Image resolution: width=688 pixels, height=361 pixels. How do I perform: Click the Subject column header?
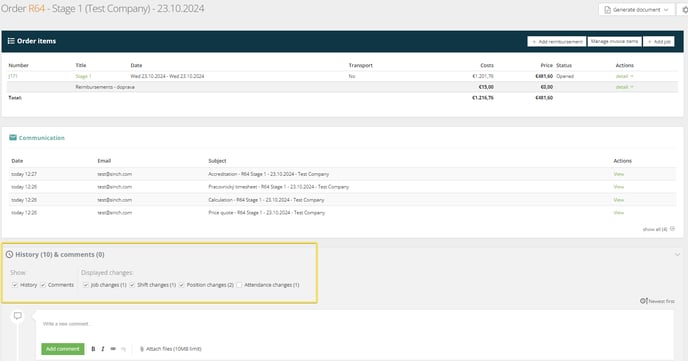(217, 161)
